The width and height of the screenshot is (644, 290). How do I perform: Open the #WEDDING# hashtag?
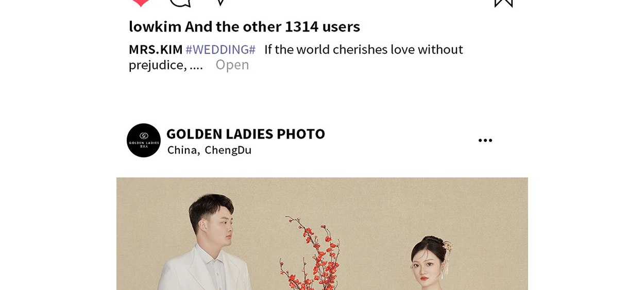221,49
